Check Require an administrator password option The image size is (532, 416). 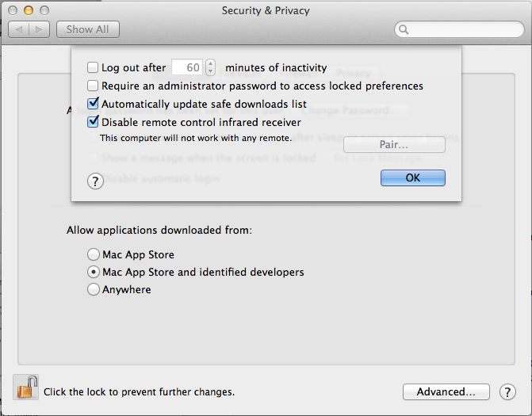pos(93,86)
